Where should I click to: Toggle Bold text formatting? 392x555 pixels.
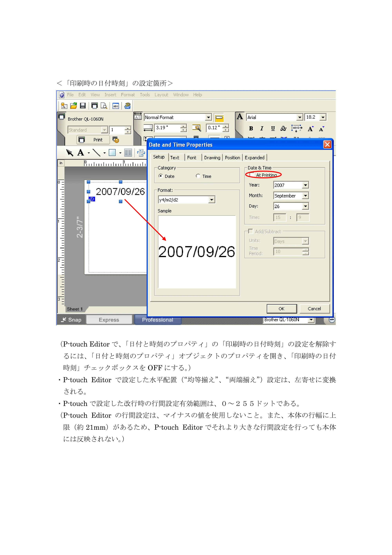coord(251,129)
